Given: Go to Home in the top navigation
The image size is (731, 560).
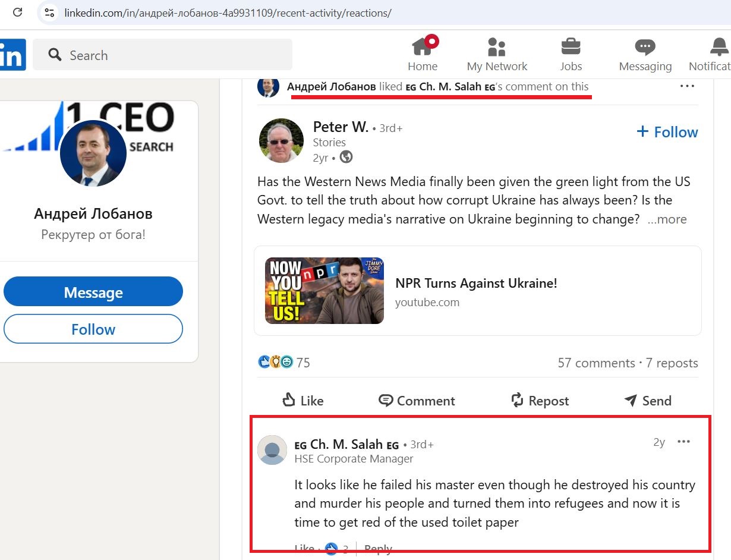Looking at the screenshot, I should [x=423, y=54].
